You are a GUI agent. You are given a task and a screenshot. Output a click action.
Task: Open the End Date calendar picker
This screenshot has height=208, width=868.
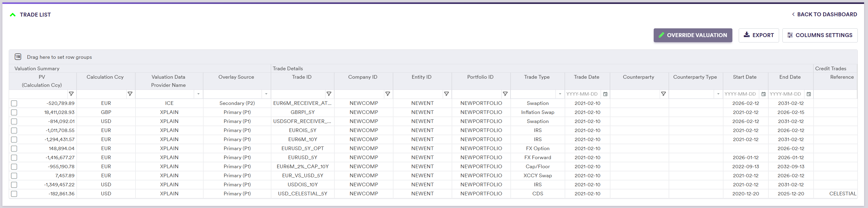click(x=809, y=94)
